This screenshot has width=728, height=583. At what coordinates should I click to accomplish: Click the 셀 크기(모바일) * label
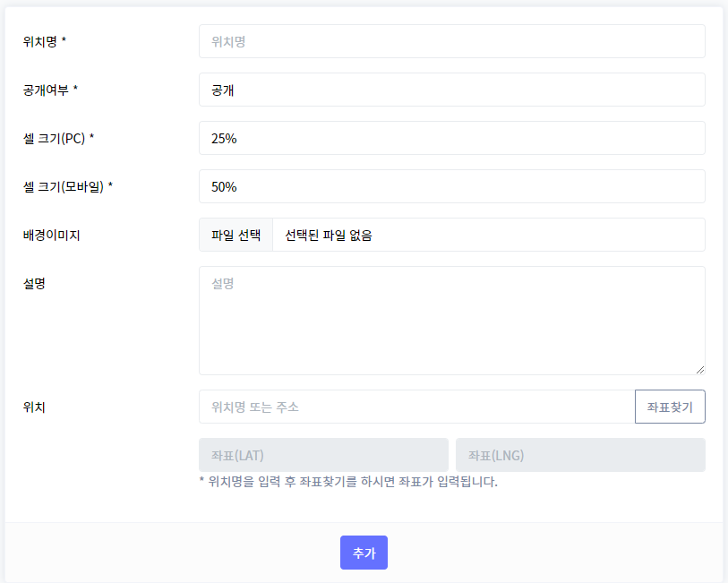click(x=68, y=186)
